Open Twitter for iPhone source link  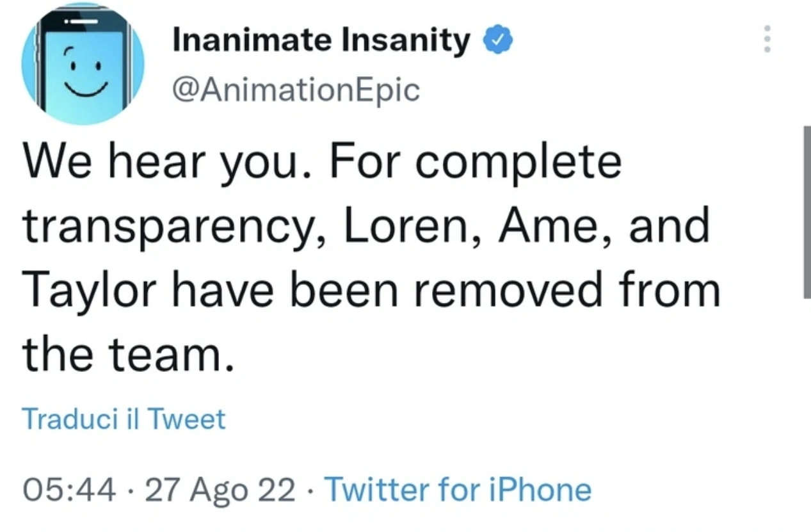pos(458,489)
